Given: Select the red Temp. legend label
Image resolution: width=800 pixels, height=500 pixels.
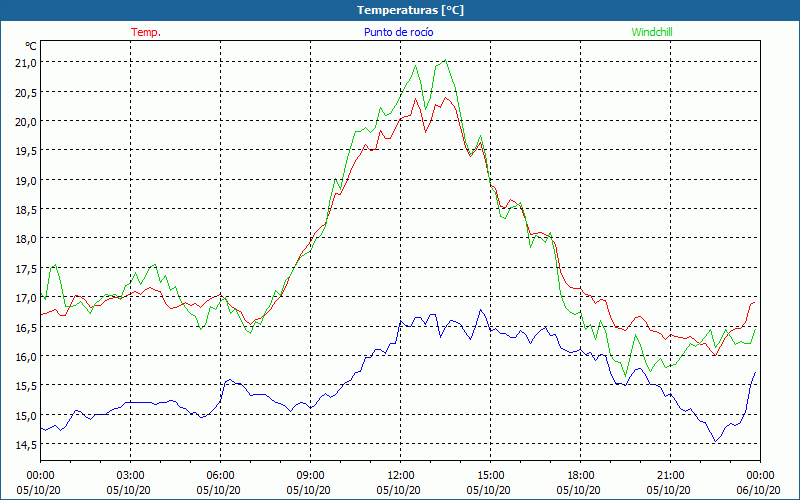Looking at the screenshot, I should [146, 32].
